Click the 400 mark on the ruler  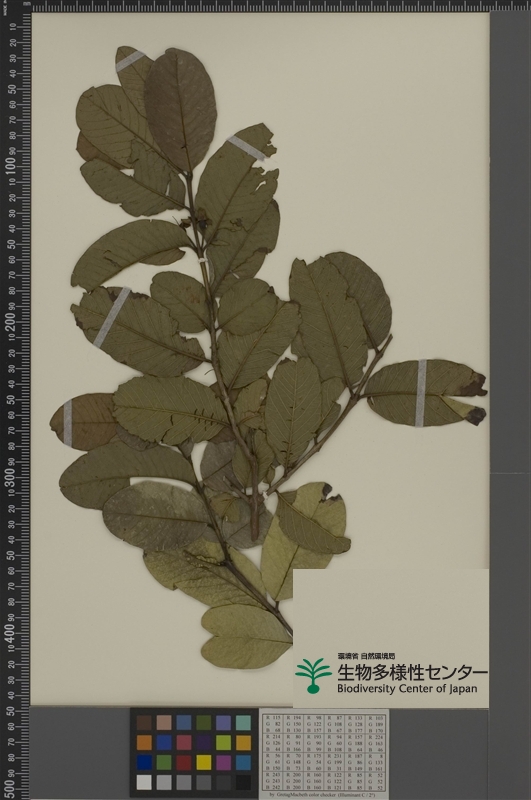pos(10,632)
